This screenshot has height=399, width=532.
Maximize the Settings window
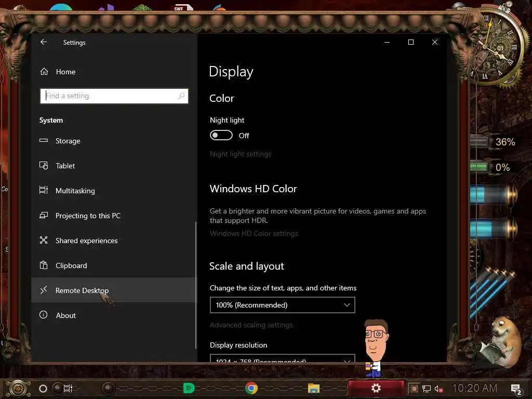[411, 42]
